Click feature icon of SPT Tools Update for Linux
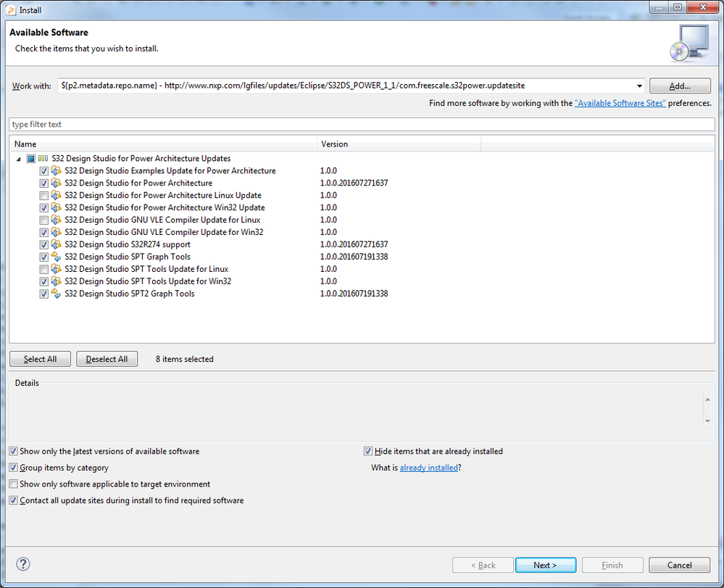 click(56, 269)
